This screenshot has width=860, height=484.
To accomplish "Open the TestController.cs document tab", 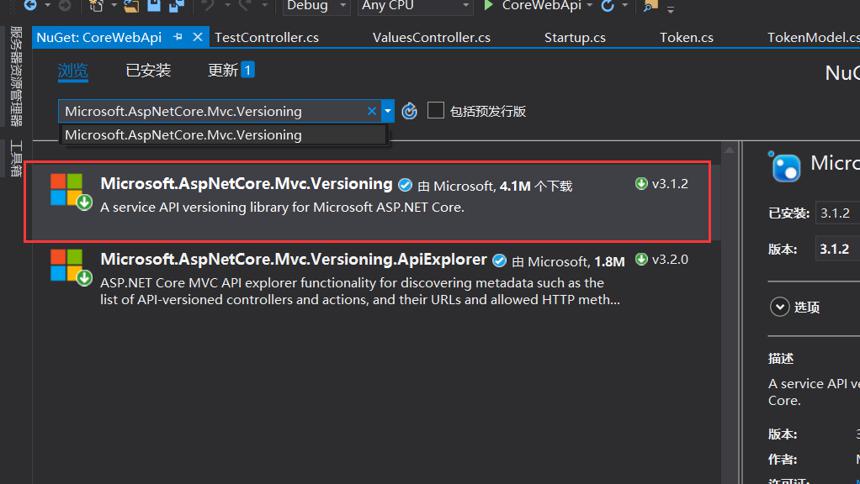I will (x=267, y=37).
